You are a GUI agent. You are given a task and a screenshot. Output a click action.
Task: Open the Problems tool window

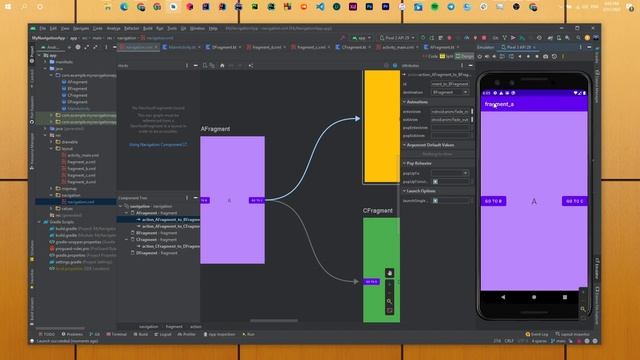point(72,334)
